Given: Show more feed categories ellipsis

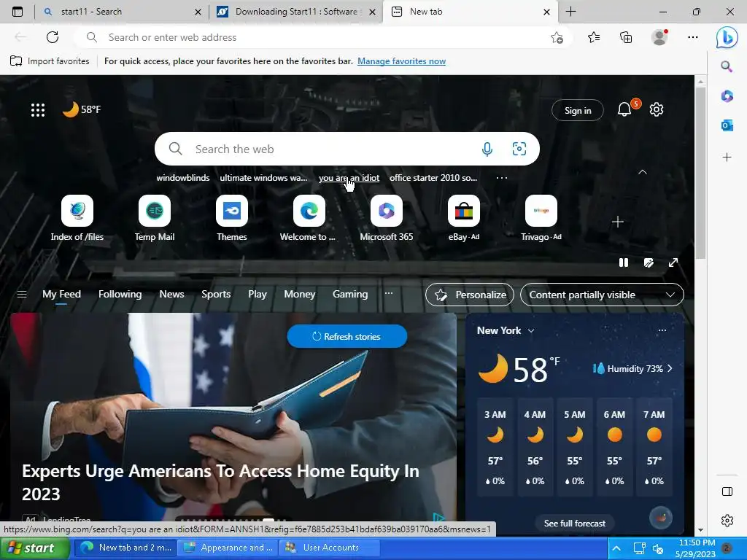Looking at the screenshot, I should point(389,293).
